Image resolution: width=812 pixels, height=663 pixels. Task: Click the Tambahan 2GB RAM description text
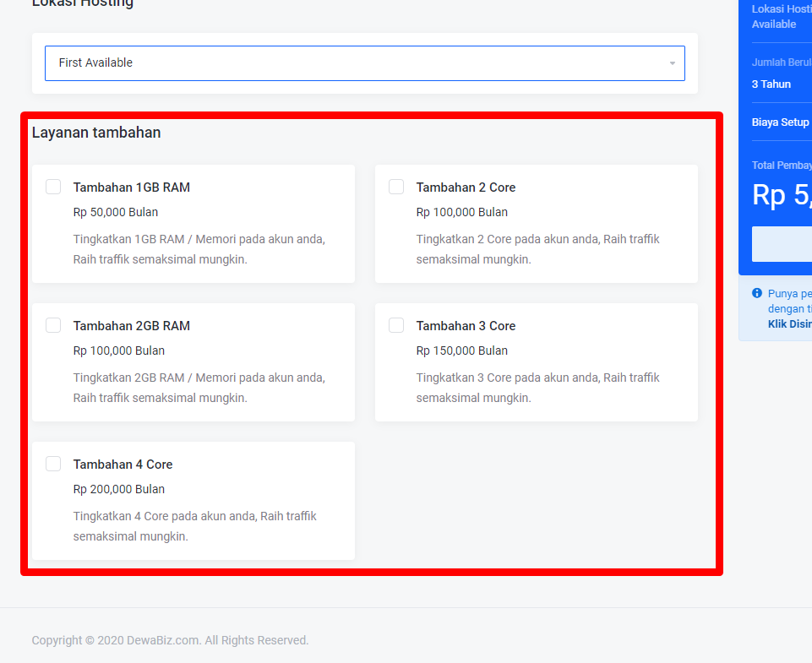coord(199,388)
